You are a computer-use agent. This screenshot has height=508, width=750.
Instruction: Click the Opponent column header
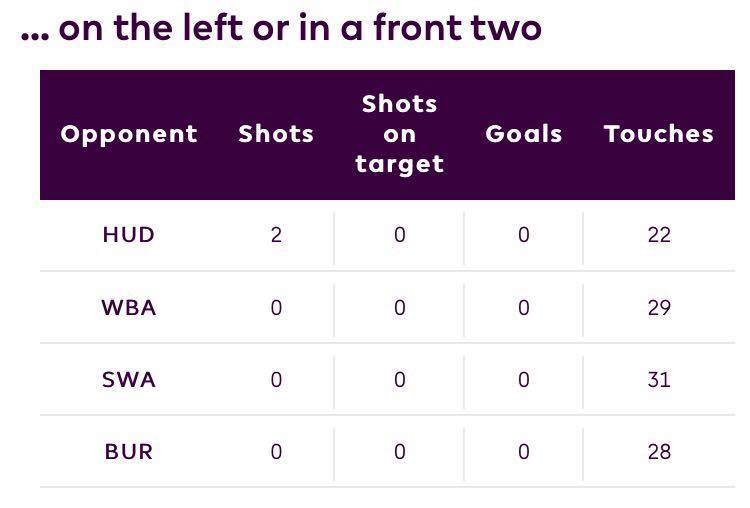coord(129,134)
